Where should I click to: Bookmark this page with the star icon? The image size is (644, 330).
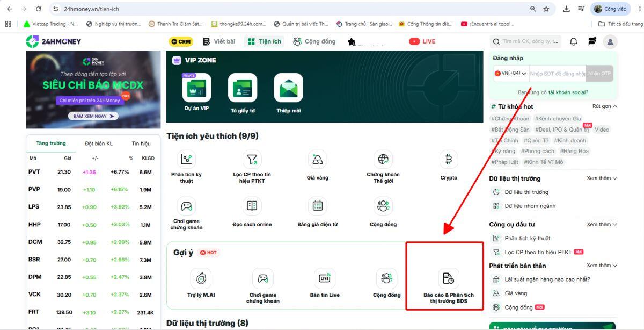546,9
